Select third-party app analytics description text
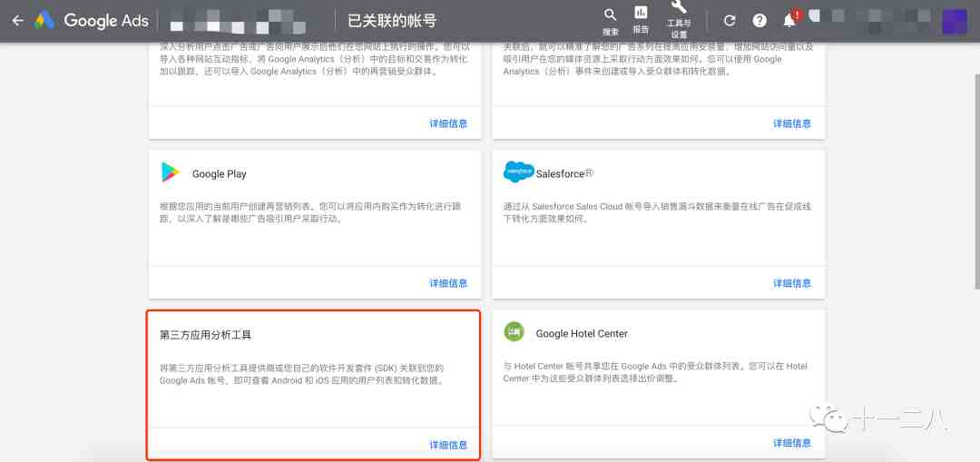The image size is (980, 462). 302,374
